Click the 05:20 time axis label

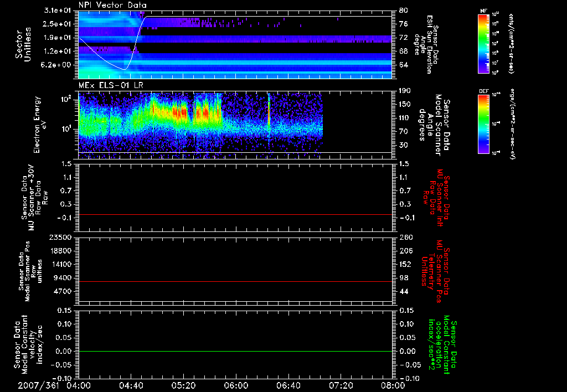coord(183,386)
